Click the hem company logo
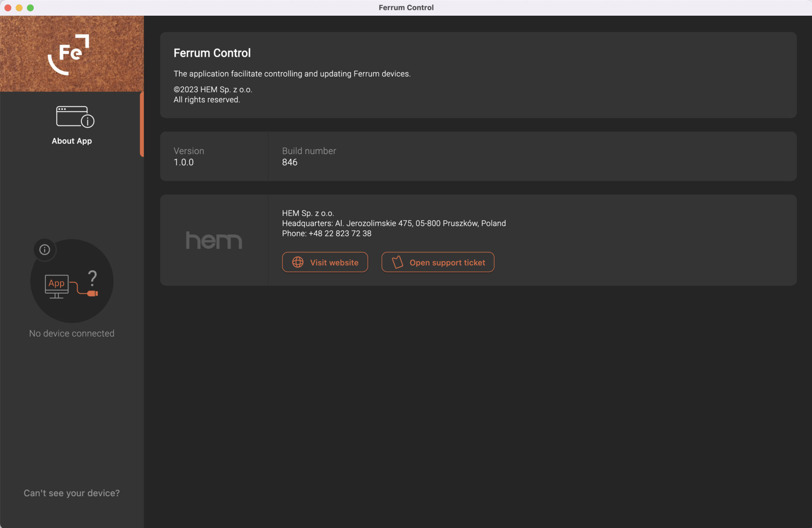 (x=214, y=240)
